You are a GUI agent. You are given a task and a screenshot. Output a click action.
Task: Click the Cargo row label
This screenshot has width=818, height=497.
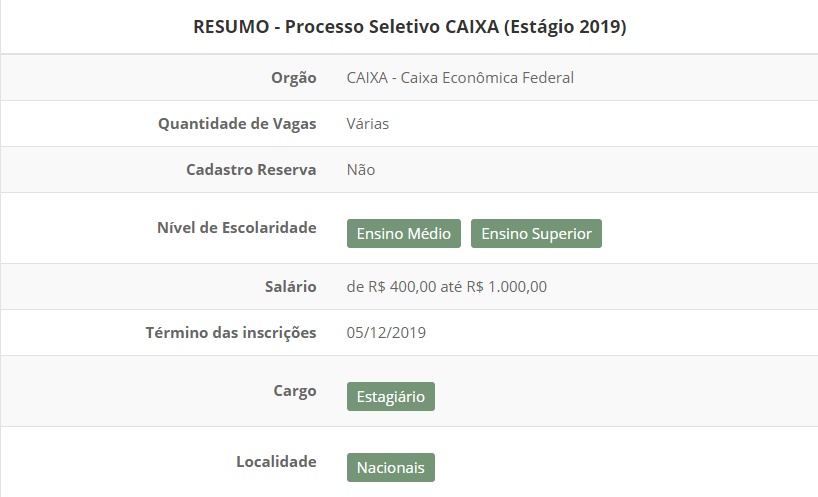(x=294, y=391)
